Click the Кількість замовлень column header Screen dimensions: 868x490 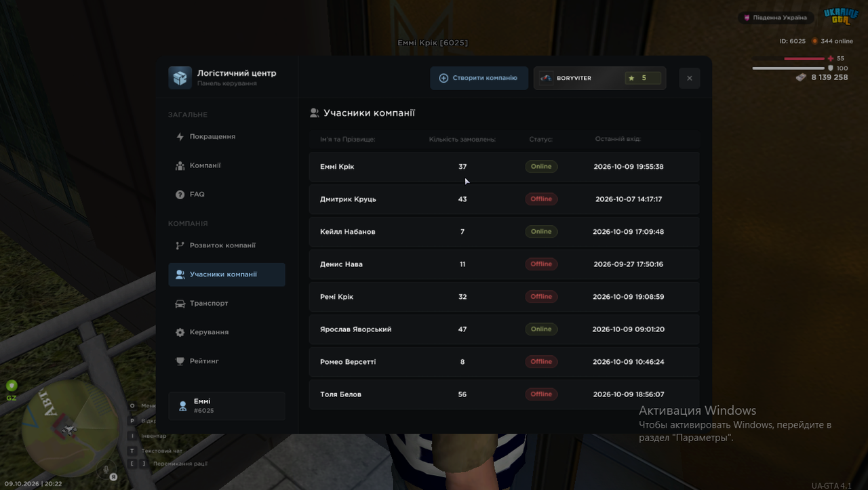pos(462,140)
